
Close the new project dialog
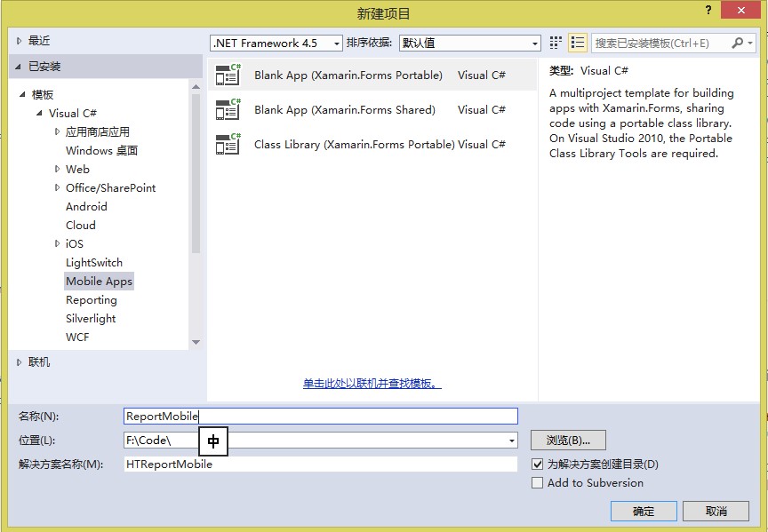click(x=741, y=10)
